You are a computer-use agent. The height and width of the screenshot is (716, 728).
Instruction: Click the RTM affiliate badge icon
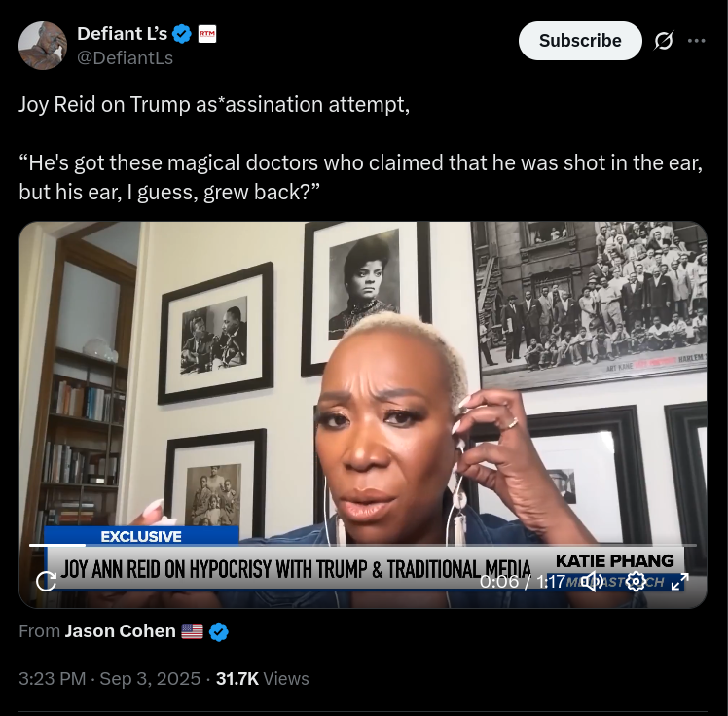pyautogui.click(x=207, y=34)
